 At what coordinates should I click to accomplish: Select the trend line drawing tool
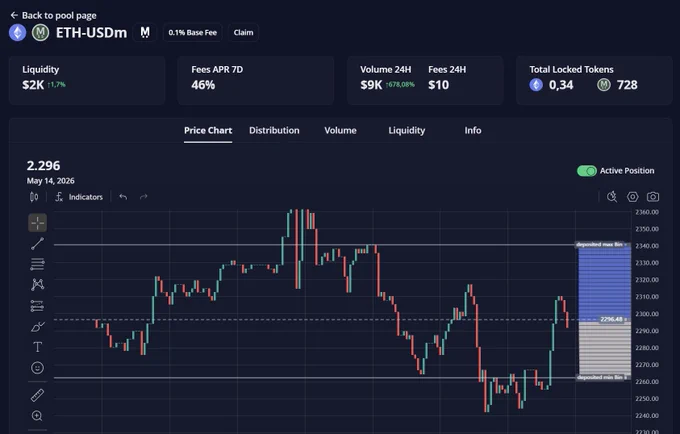coord(38,244)
